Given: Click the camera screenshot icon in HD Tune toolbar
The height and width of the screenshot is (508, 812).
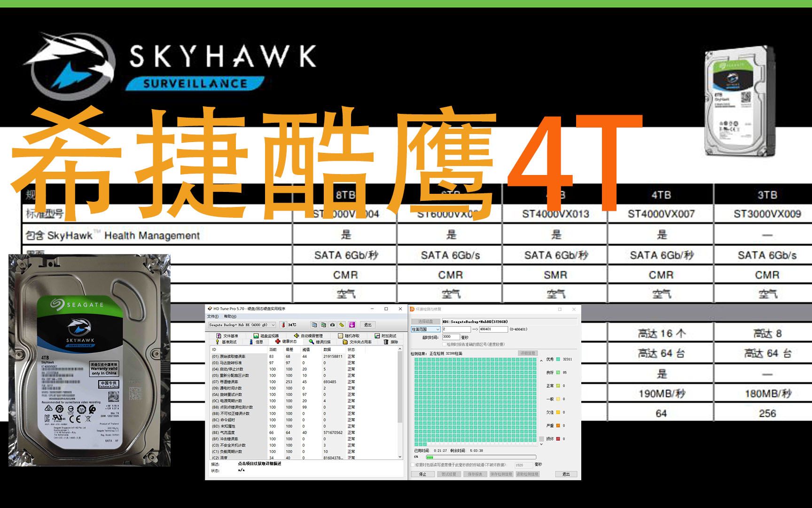Looking at the screenshot, I should tap(332, 325).
